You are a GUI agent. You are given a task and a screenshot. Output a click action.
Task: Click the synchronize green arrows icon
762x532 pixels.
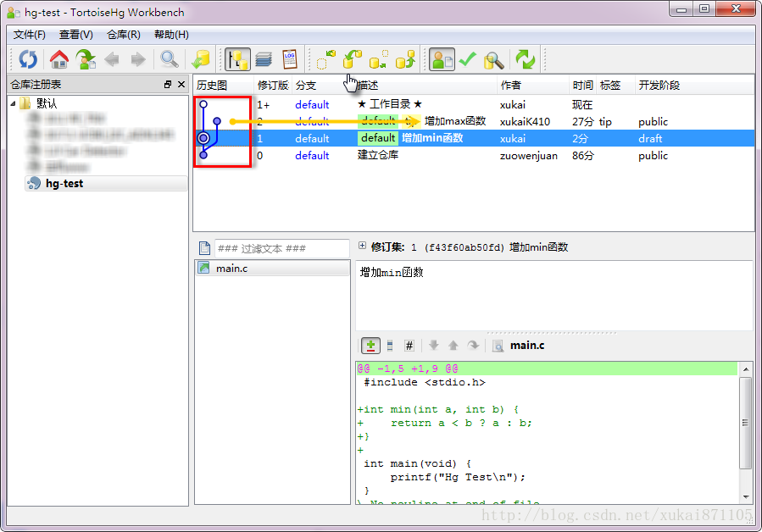point(526,59)
